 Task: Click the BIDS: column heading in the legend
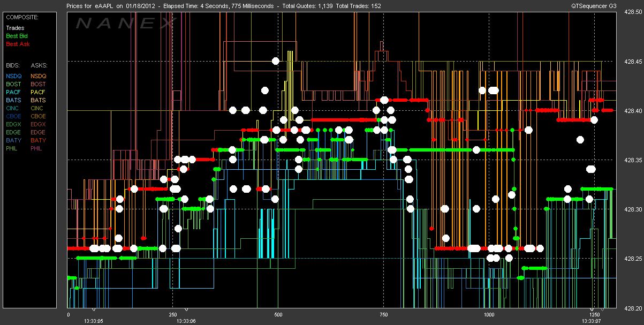coord(13,65)
